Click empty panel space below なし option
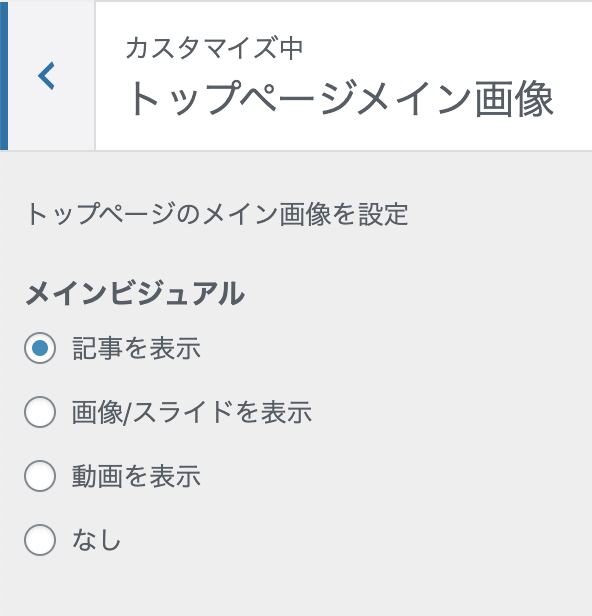The width and height of the screenshot is (592, 616). click(296, 587)
